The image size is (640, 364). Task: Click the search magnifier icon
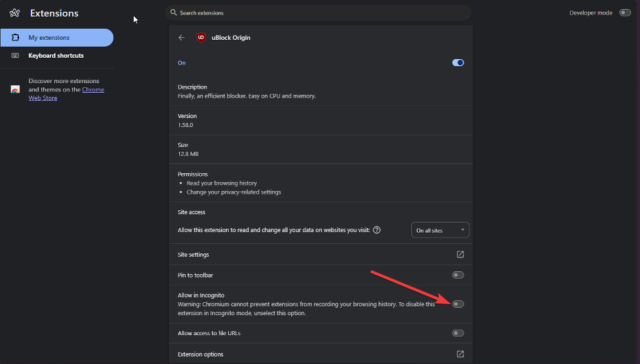coord(174,12)
